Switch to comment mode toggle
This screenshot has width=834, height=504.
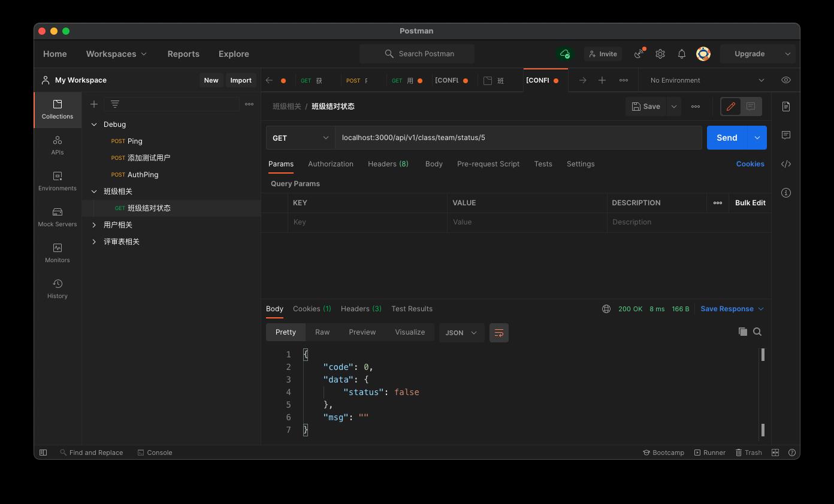751,107
